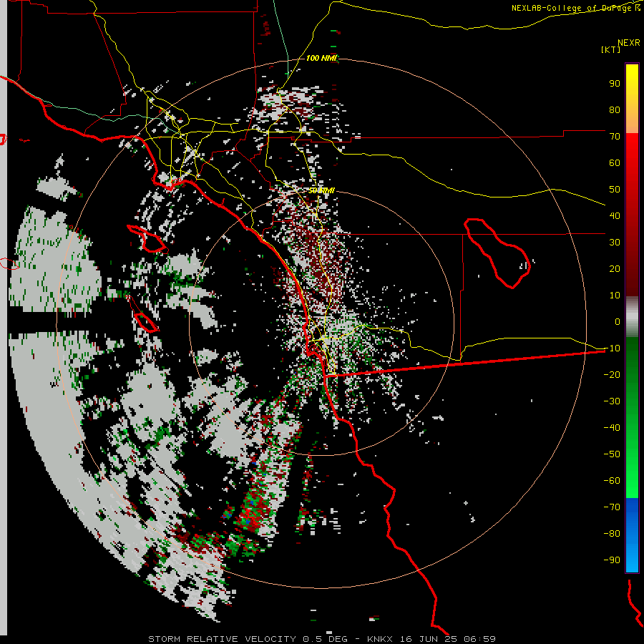The height and width of the screenshot is (644, 644).
Task: Select the positive 10 scale value
Action: pos(615,296)
